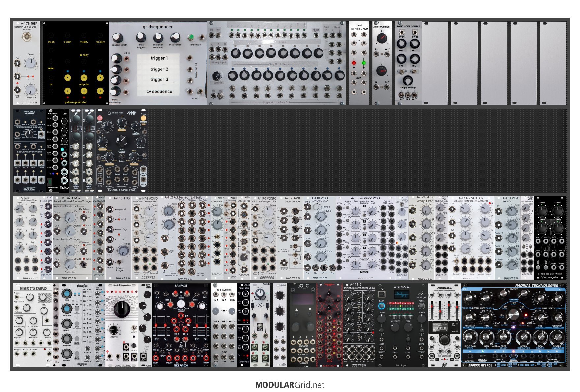Image resolution: width=580 pixels, height=392 pixels.
Task: Click the CV Out jack on A-178 Theremin
Action: [x=17, y=63]
